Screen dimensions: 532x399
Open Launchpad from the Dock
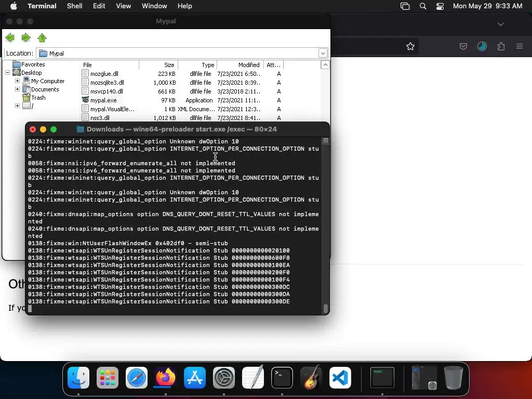[108, 378]
